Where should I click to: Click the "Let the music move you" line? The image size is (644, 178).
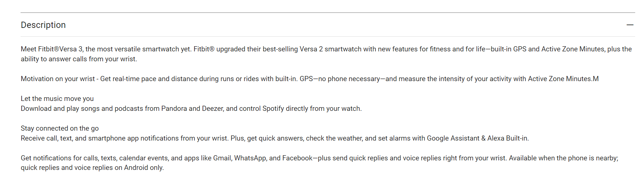[x=57, y=99]
